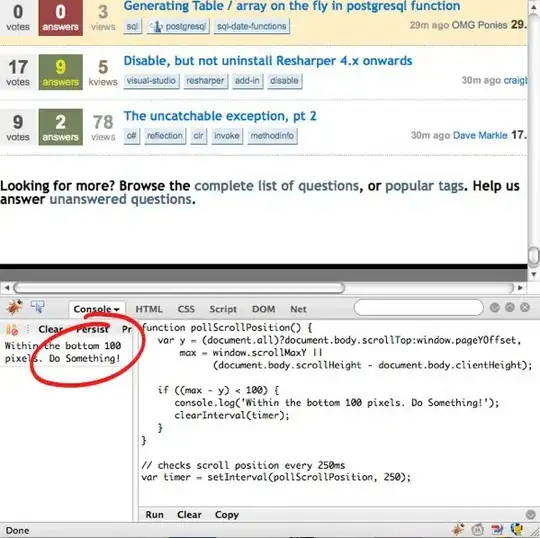Open the 'unanswered questions' link
540x538 pixels.
(x=121, y=199)
